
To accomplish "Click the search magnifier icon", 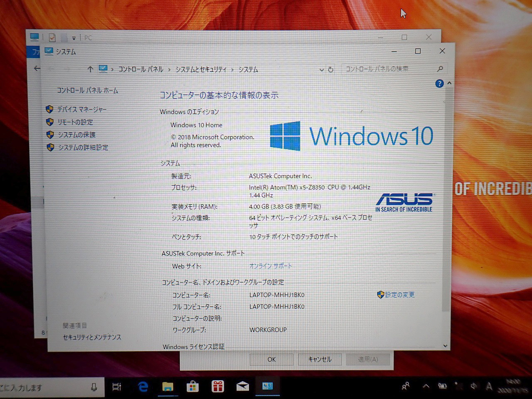I will pos(440,69).
